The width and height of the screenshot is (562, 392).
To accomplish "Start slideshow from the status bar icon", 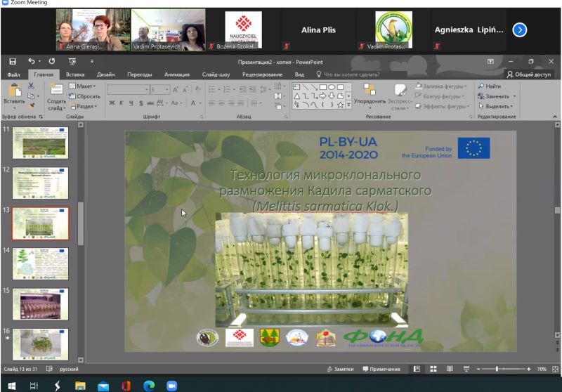I will tap(466, 369).
